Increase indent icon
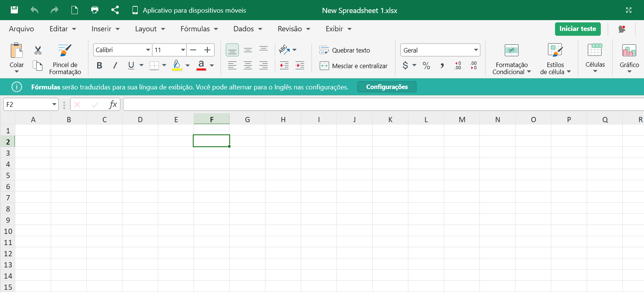The image size is (644, 292). coord(300,66)
